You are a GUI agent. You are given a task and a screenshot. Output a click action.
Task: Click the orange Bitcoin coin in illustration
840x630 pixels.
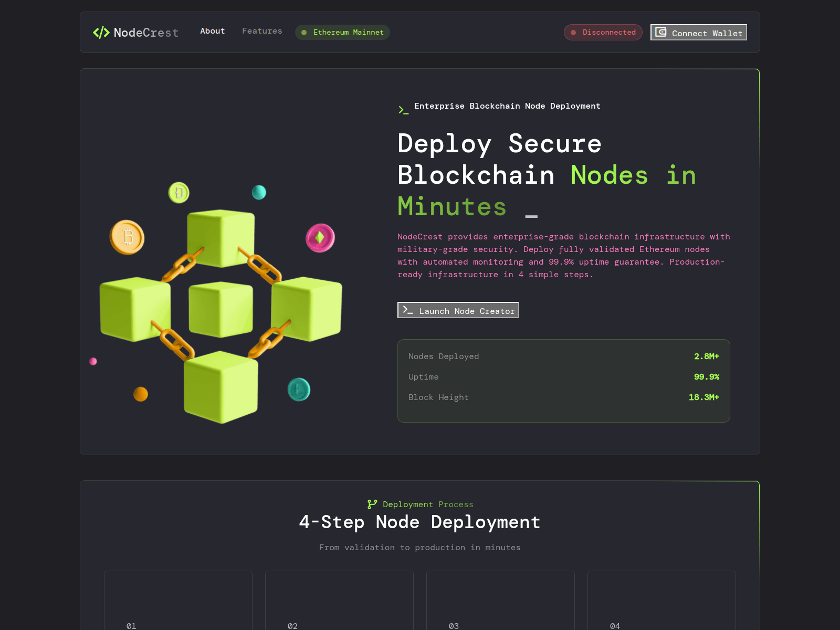coord(127,237)
